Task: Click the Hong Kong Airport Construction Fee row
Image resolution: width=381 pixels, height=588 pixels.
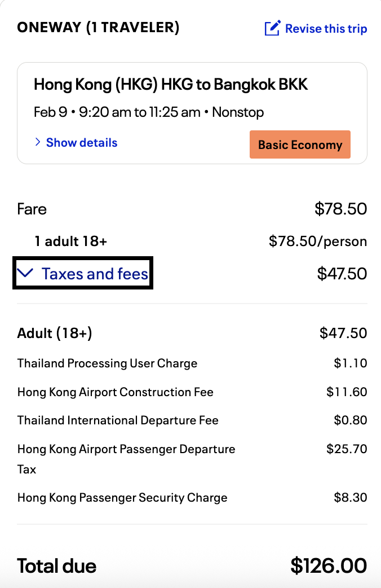Action: [x=115, y=392]
